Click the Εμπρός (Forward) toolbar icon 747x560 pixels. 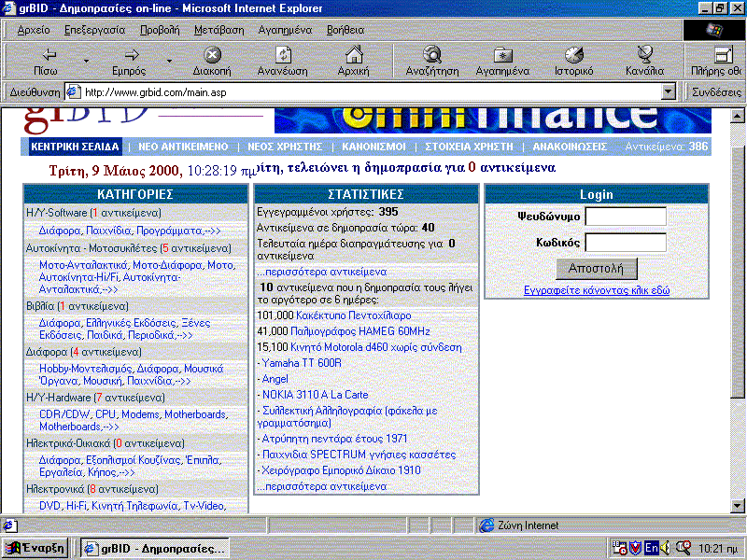(x=131, y=55)
